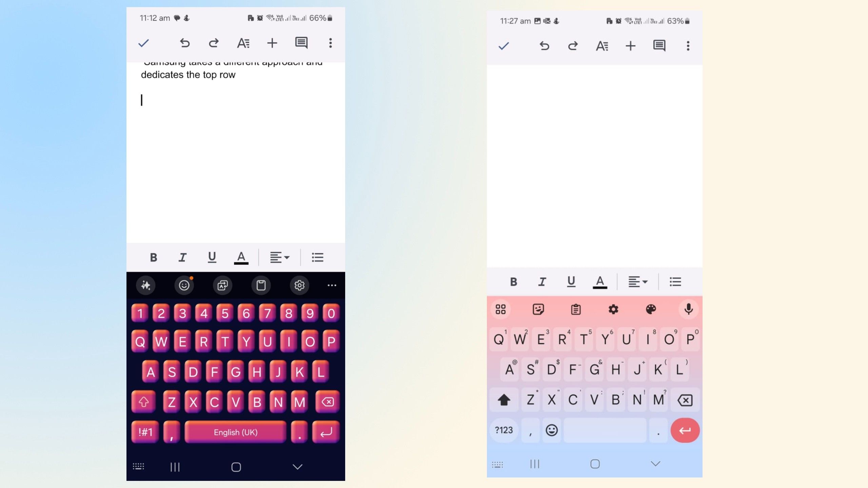The height and width of the screenshot is (488, 868).
Task: Click bullet list icon in left editor
Action: (x=318, y=258)
